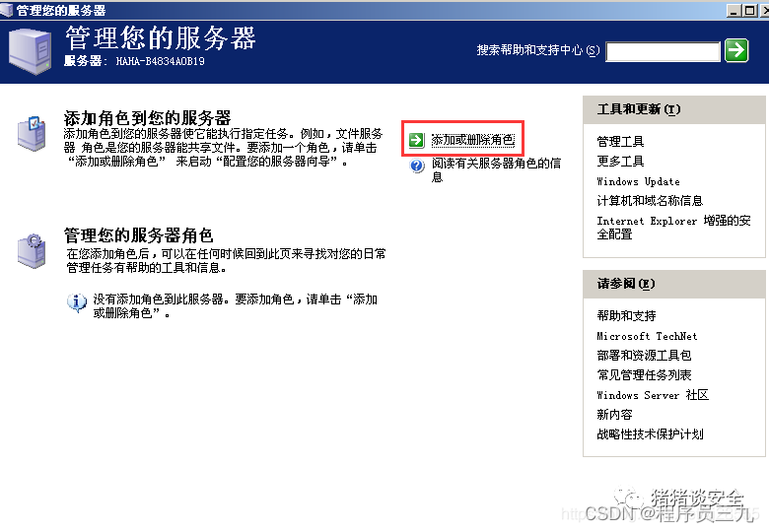Click the 请参阅 (E) panel header

pyautogui.click(x=673, y=284)
